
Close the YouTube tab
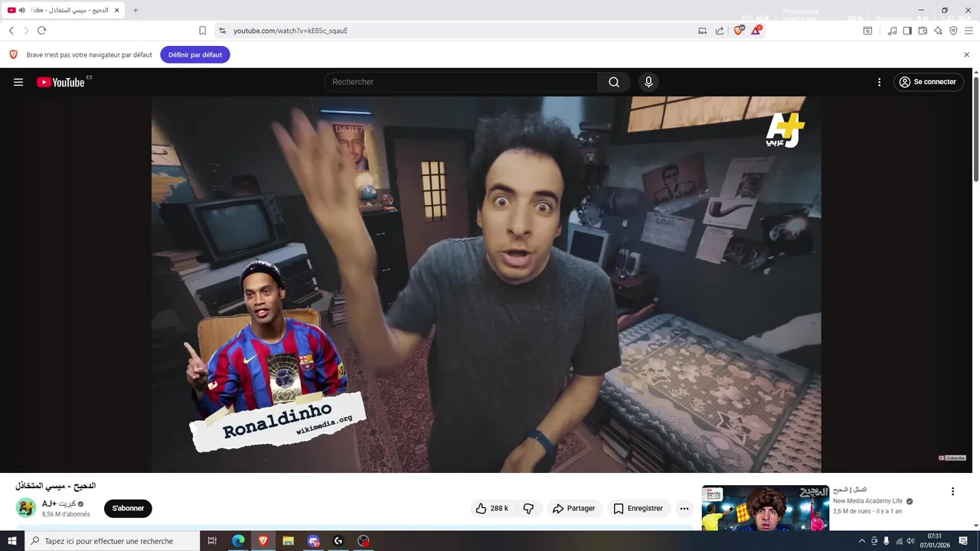pos(117,11)
